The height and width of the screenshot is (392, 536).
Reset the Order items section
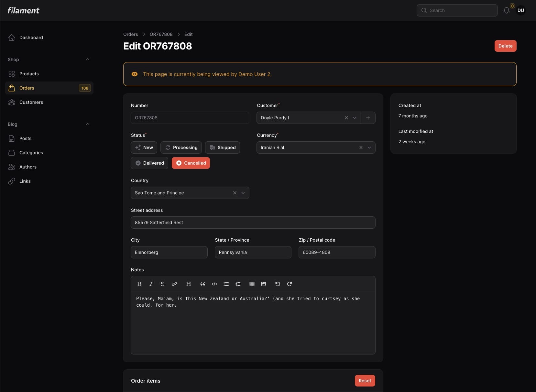pyautogui.click(x=365, y=381)
